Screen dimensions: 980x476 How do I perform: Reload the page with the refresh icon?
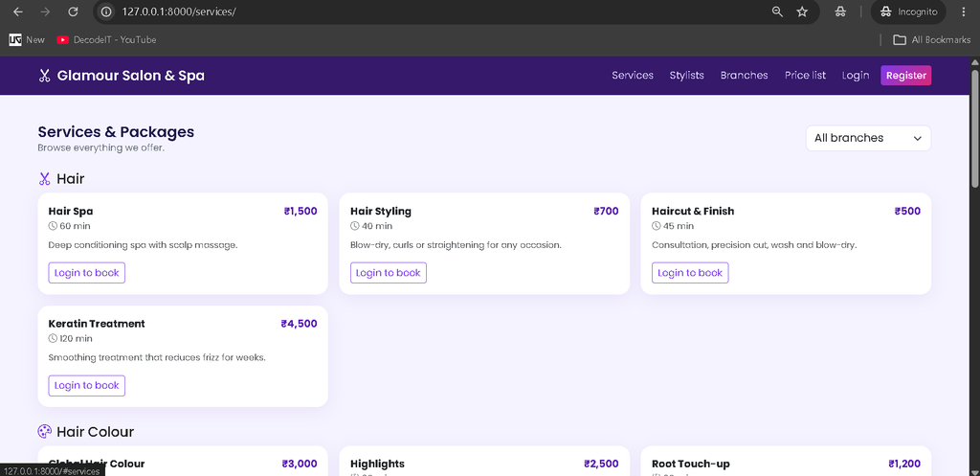click(73, 11)
